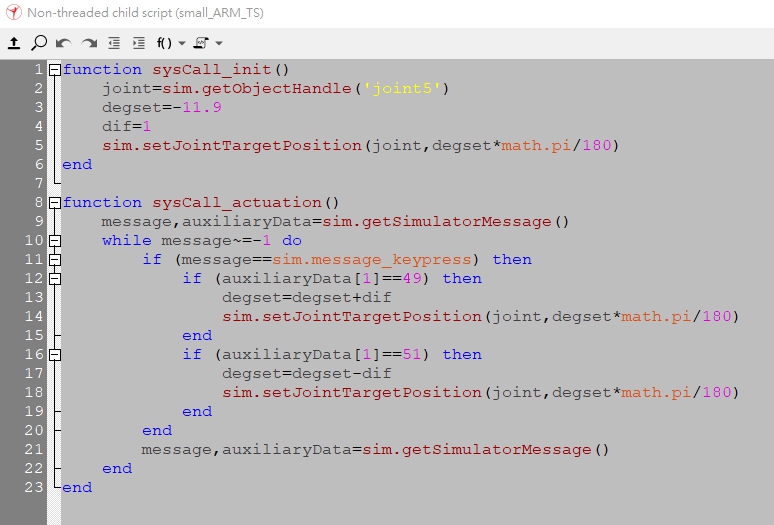The image size is (774, 525).
Task: Click the f() functions navigation button
Action: 164,43
